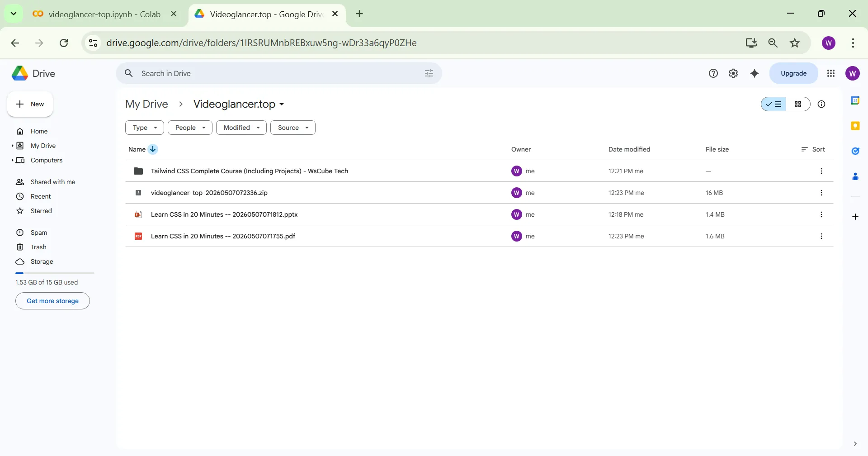Open the People filter dropdown
The height and width of the screenshot is (456, 868).
point(190,128)
